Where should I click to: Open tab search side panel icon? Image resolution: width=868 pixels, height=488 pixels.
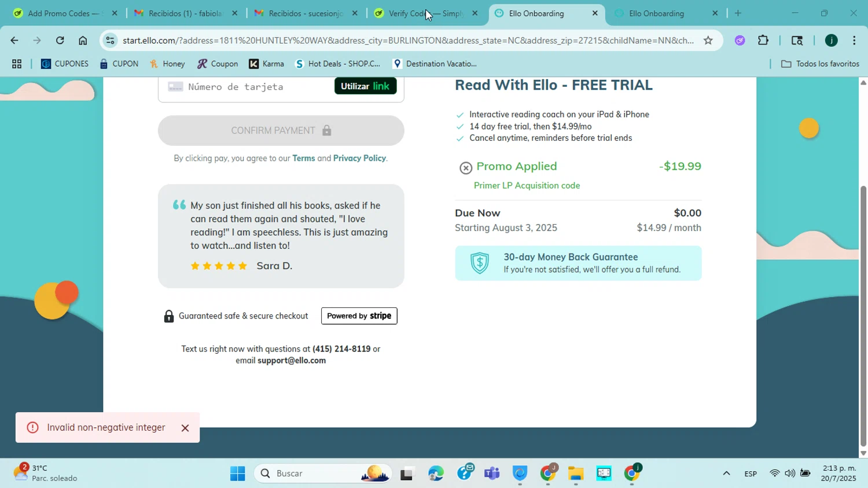pyautogui.click(x=797, y=41)
